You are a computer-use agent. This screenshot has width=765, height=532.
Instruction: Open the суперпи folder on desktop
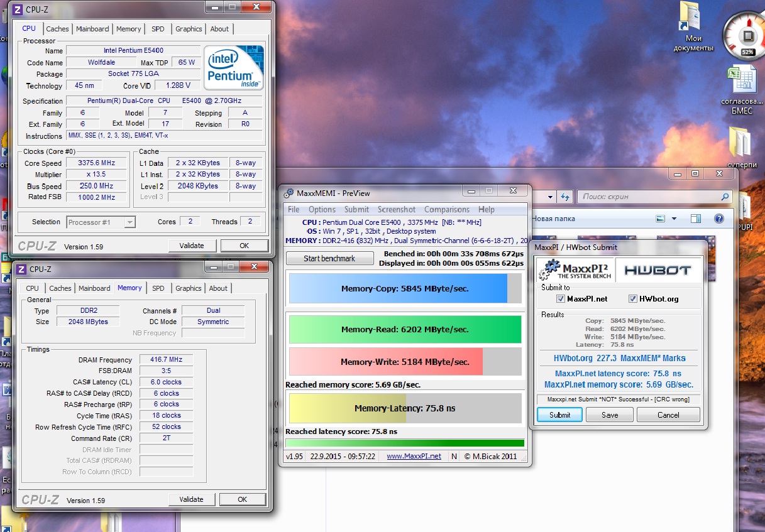click(742, 148)
